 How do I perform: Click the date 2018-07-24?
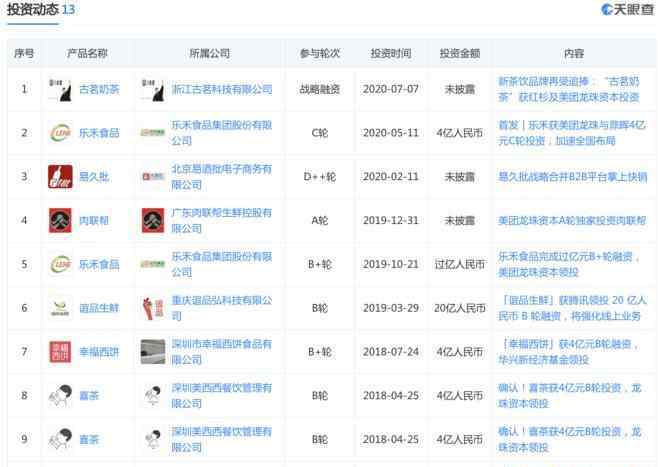click(x=391, y=352)
